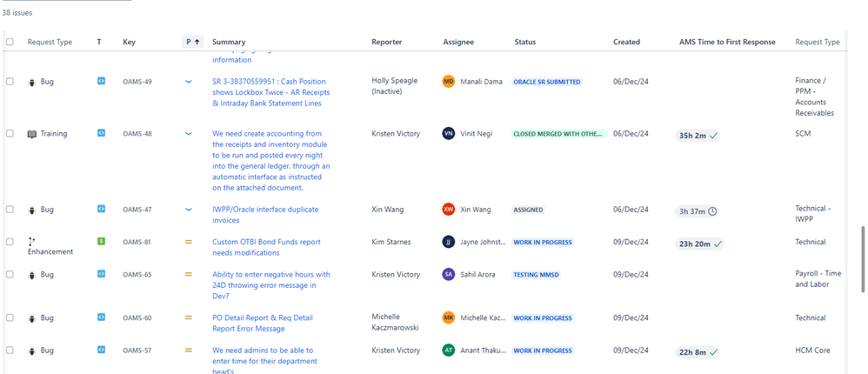This screenshot has width=868, height=374.
Task: Open issue key OAMS-49
Action: (137, 82)
